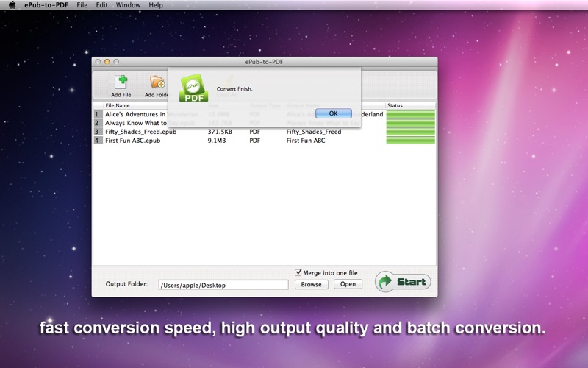Click the Add Folder toolbar icon
Viewport: 588px width, 368px height.
(x=157, y=85)
